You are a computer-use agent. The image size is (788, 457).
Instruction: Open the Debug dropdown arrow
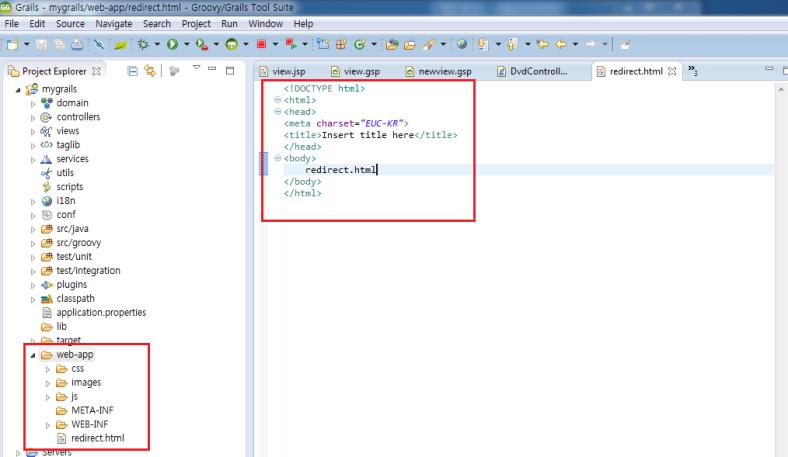point(157,45)
